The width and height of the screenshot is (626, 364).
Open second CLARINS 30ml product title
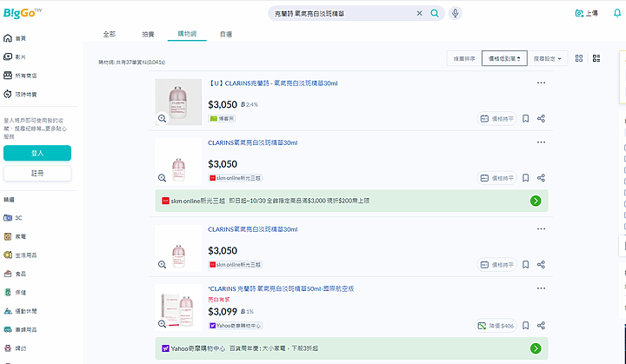[253, 142]
